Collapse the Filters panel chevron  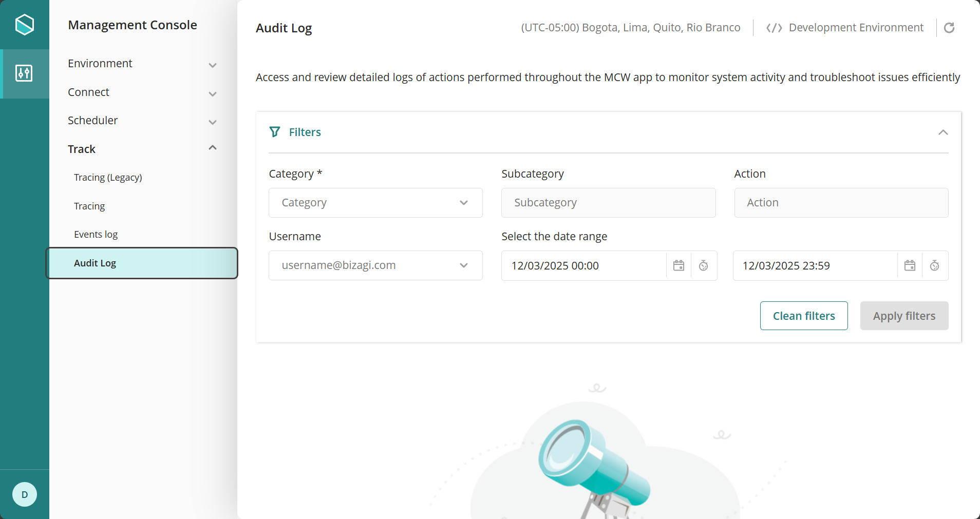pos(943,132)
